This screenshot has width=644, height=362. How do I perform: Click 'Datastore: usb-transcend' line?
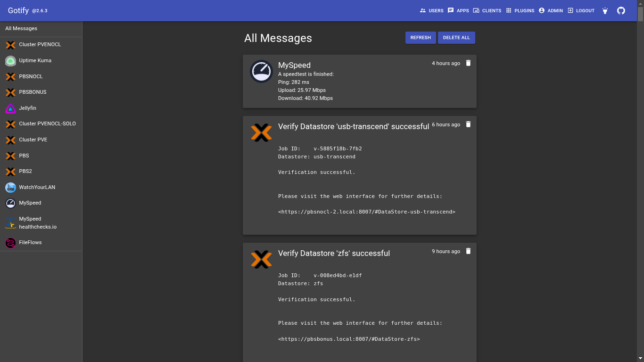(317, 156)
